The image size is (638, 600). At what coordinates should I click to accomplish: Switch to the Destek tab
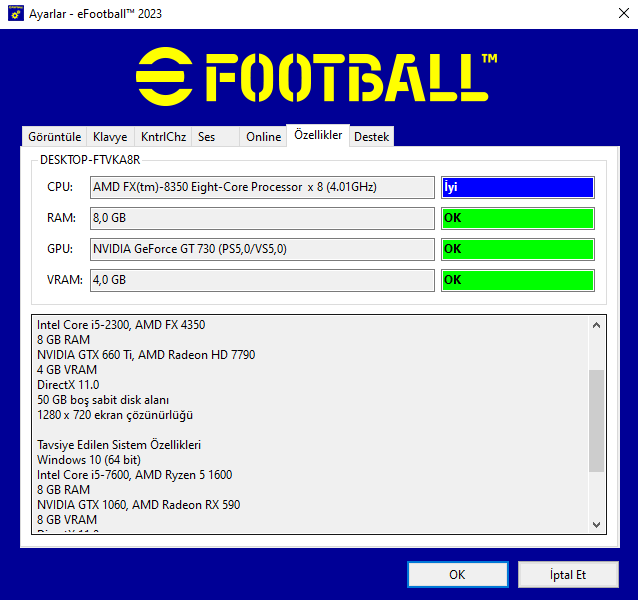pos(371,137)
